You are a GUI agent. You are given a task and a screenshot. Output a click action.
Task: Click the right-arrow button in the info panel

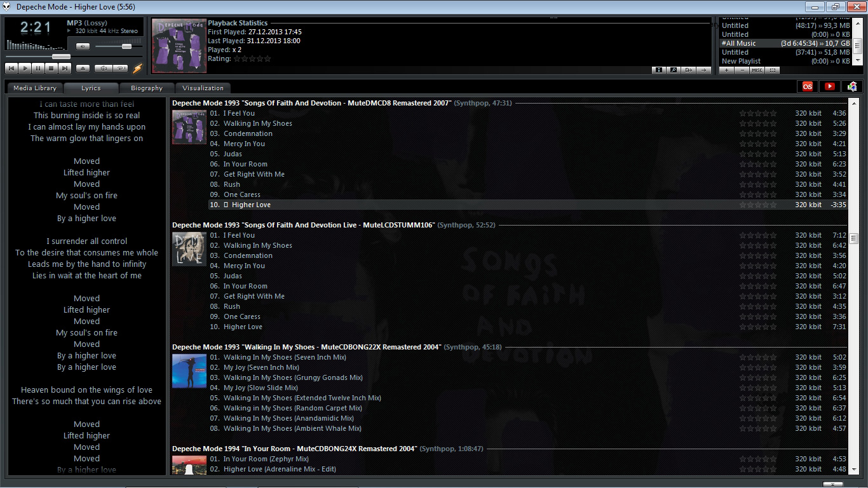(x=703, y=70)
